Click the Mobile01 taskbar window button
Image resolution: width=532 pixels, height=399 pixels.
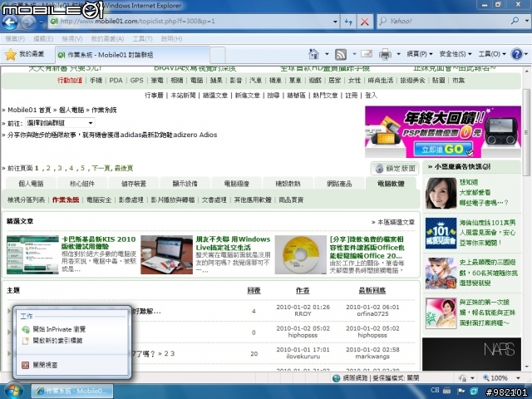72,392
